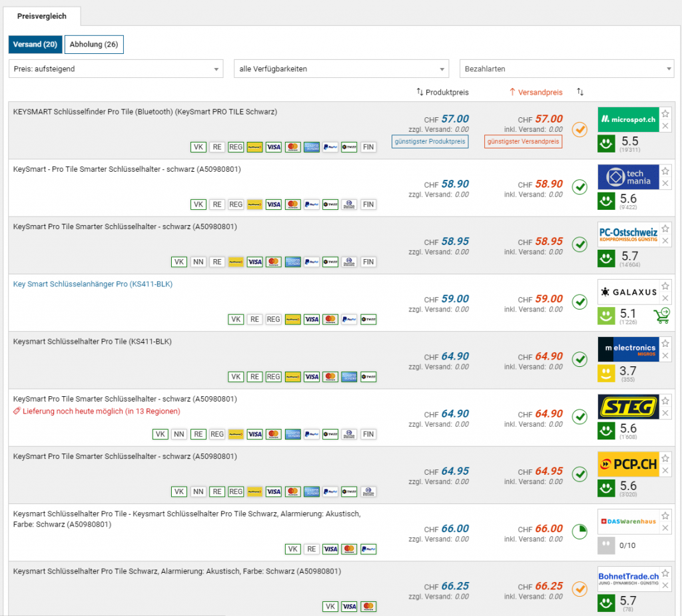Screen dimensions: 682x616
Task: Expand the 'alle Verfügbarkeiten' dropdown
Action: (x=342, y=69)
